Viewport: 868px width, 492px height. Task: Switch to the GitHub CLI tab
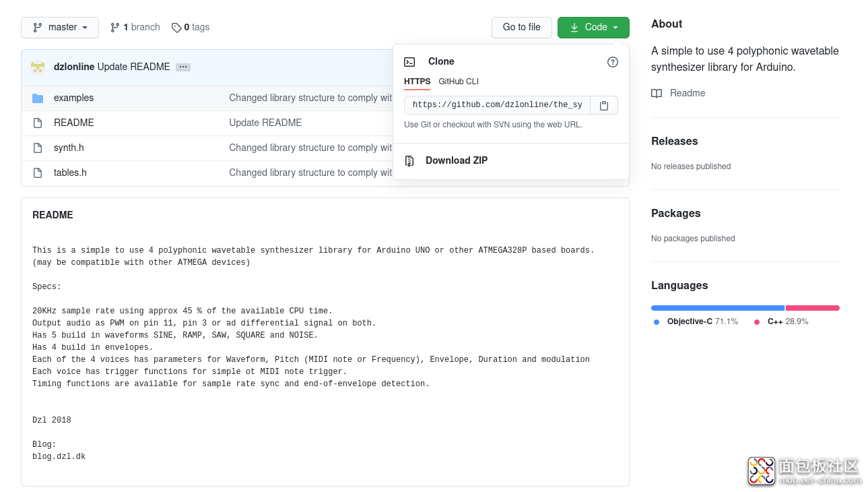click(x=459, y=82)
